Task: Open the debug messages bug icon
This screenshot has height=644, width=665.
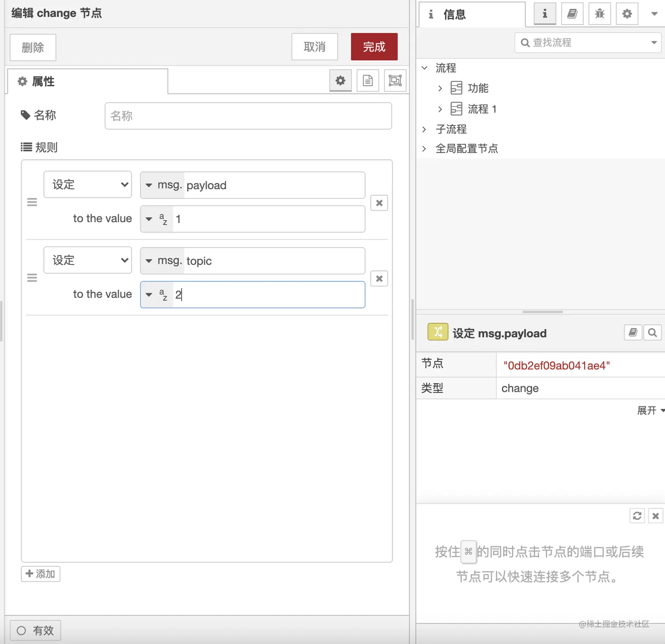Action: pyautogui.click(x=599, y=14)
